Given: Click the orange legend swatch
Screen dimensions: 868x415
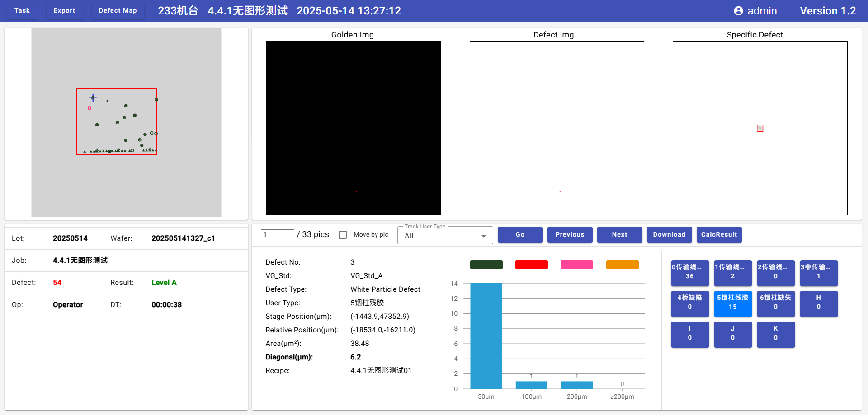Looking at the screenshot, I should (622, 265).
